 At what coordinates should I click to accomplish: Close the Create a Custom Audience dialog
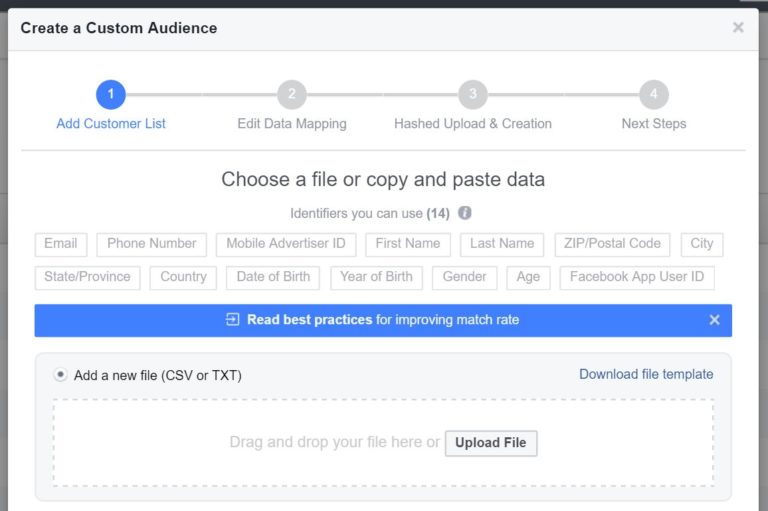coord(738,27)
